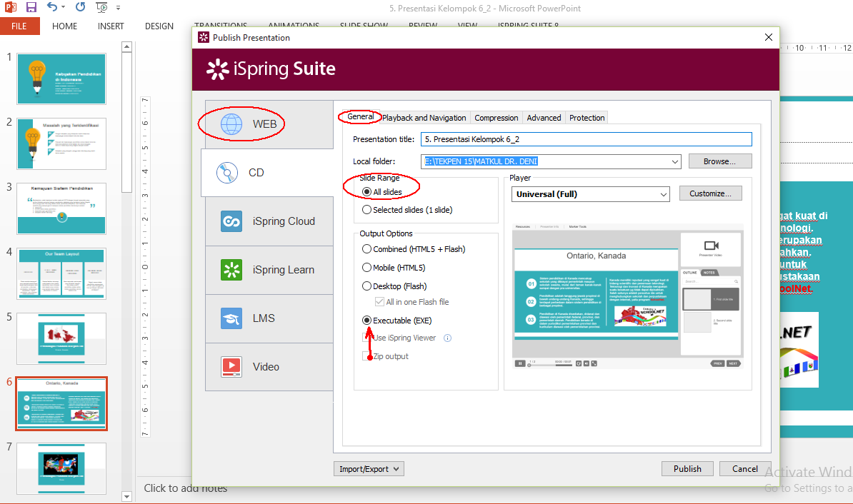Open the INSERT ribbon tab
Viewport: 853px width, 504px height.
click(x=111, y=26)
